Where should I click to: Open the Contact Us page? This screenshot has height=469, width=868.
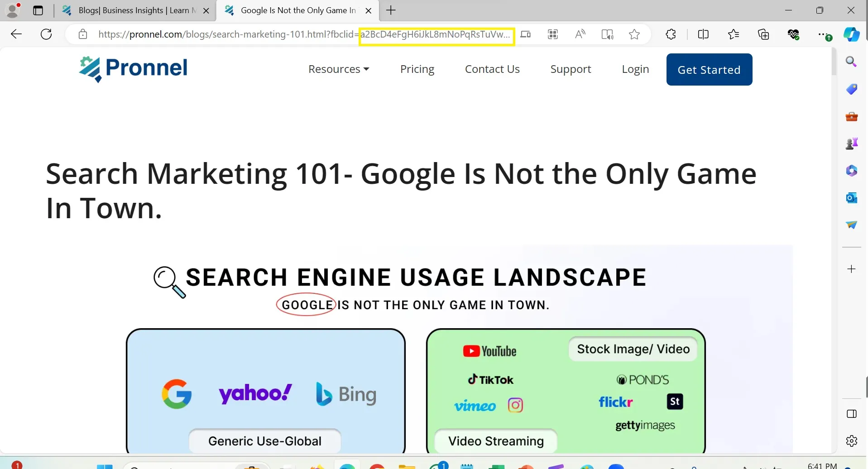(x=492, y=69)
